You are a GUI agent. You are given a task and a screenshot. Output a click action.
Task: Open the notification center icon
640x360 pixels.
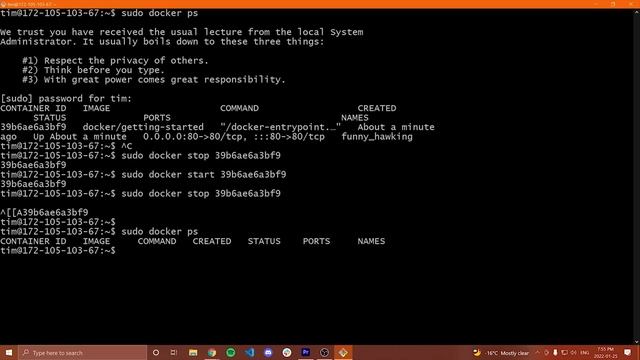(628, 353)
